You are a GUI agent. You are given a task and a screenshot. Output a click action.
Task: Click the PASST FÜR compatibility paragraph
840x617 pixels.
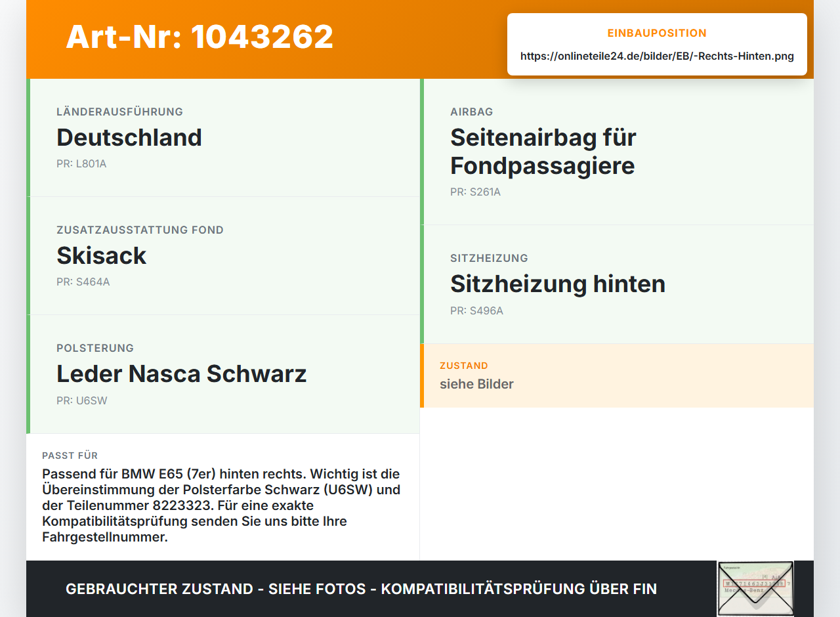(x=221, y=505)
